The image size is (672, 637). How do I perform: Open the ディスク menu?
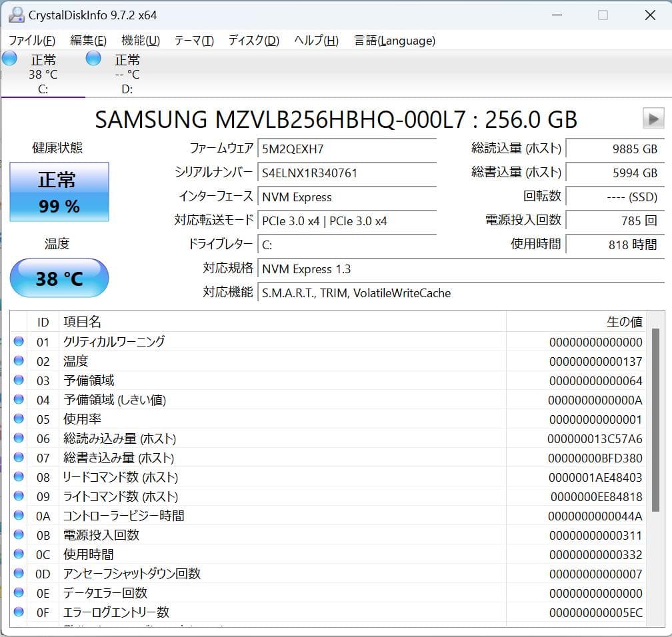(x=248, y=40)
